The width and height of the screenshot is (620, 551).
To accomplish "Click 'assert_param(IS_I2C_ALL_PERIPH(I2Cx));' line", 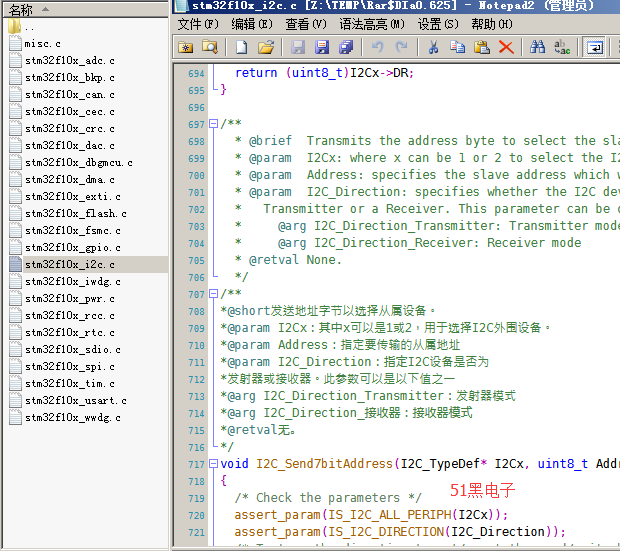I will click(x=371, y=515).
